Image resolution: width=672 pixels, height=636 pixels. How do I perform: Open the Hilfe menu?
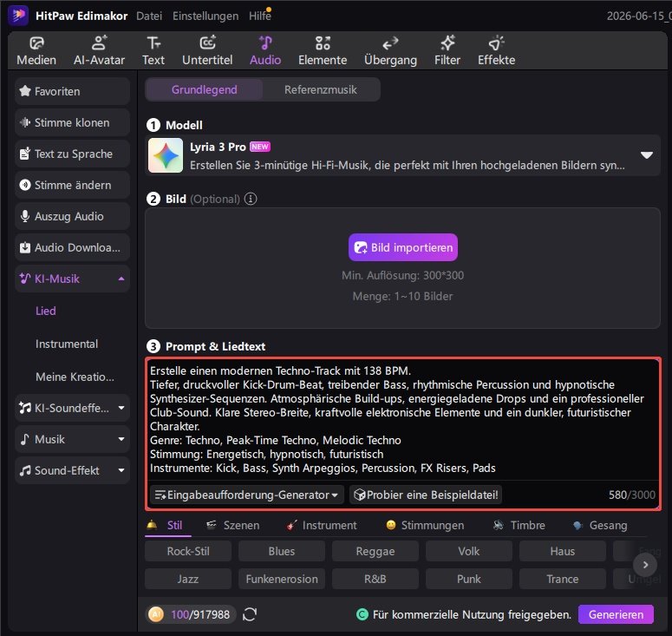(x=260, y=16)
